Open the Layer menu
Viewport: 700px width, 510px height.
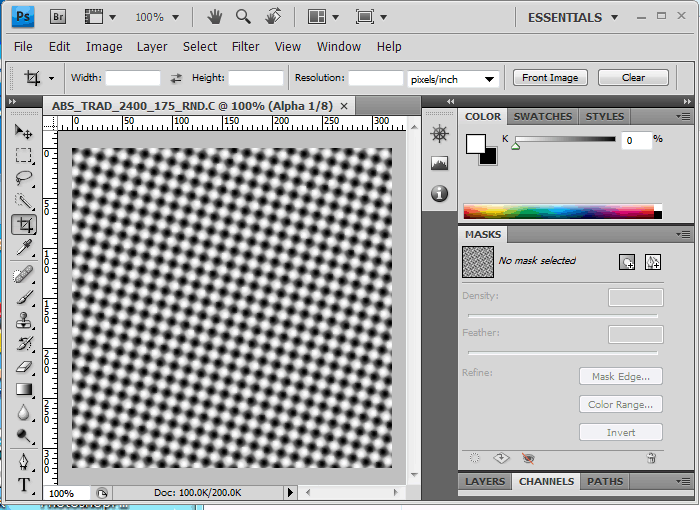(152, 46)
